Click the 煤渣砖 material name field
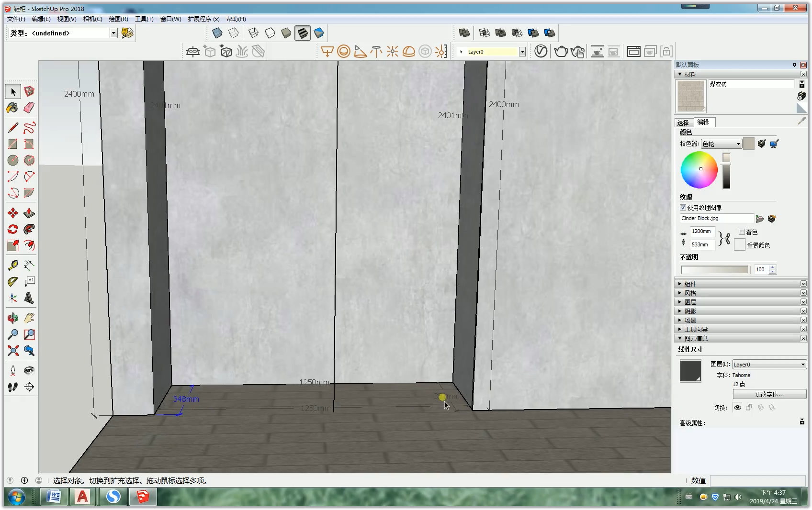Image resolution: width=812 pixels, height=510 pixels. click(751, 84)
